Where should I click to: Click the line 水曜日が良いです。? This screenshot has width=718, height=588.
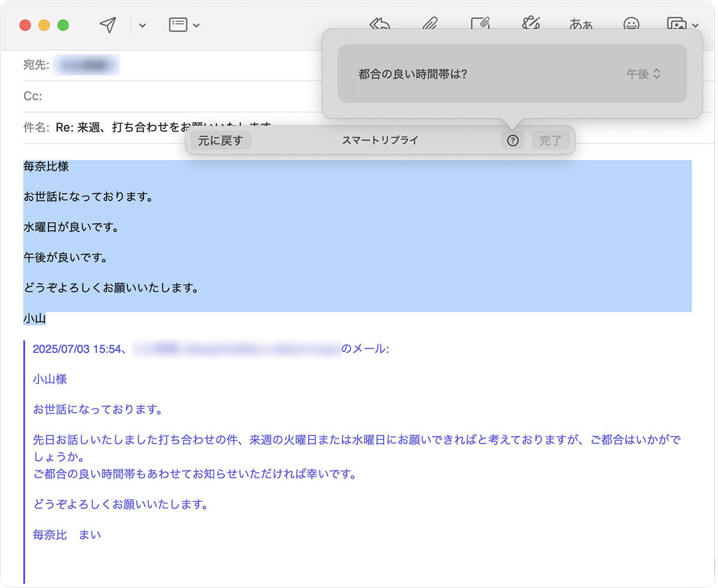[x=71, y=227]
